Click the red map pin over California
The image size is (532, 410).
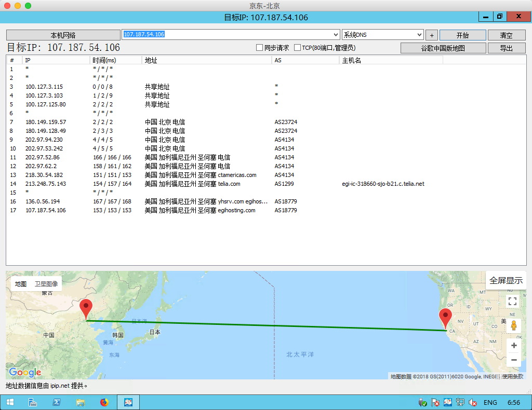point(445,318)
